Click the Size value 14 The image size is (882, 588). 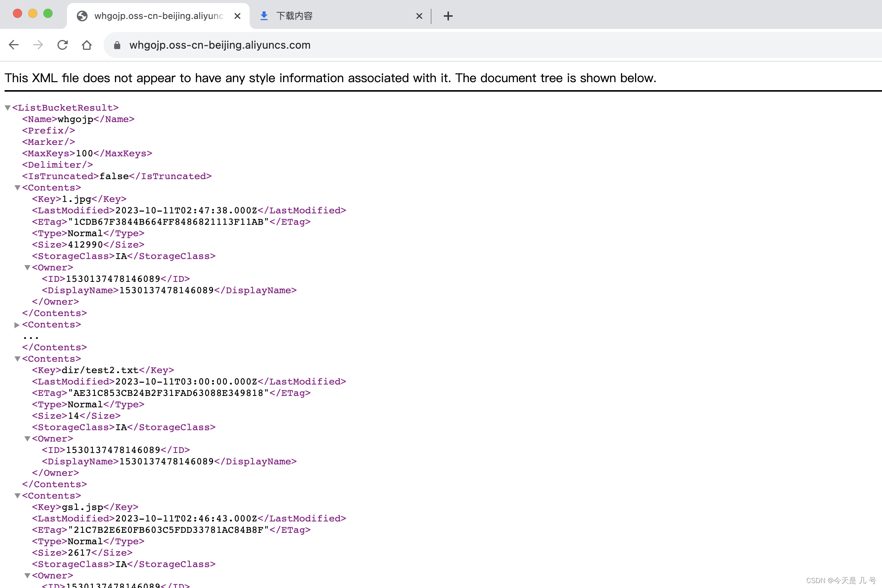(73, 416)
